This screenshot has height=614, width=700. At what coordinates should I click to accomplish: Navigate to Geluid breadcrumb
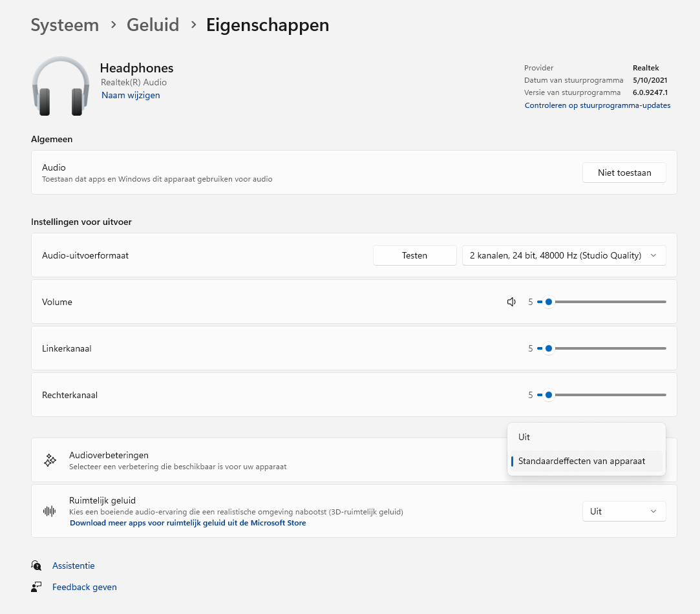tap(153, 25)
